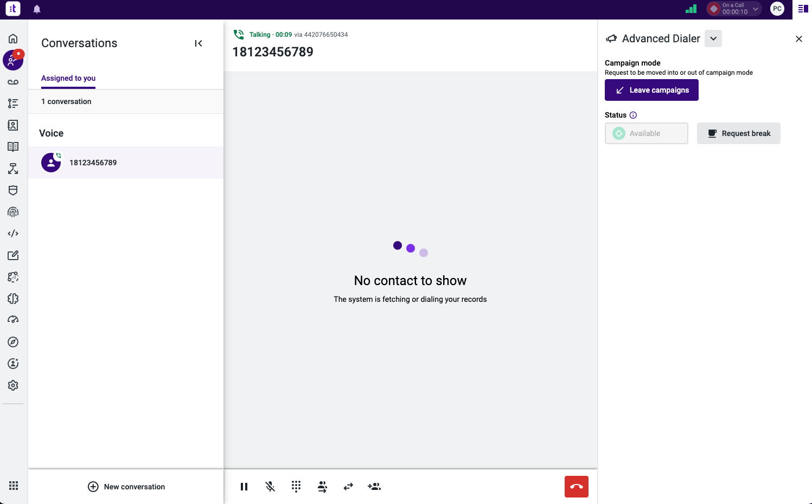The image size is (812, 504).
Task: Click the Campaign mode label
Action: coord(632,63)
